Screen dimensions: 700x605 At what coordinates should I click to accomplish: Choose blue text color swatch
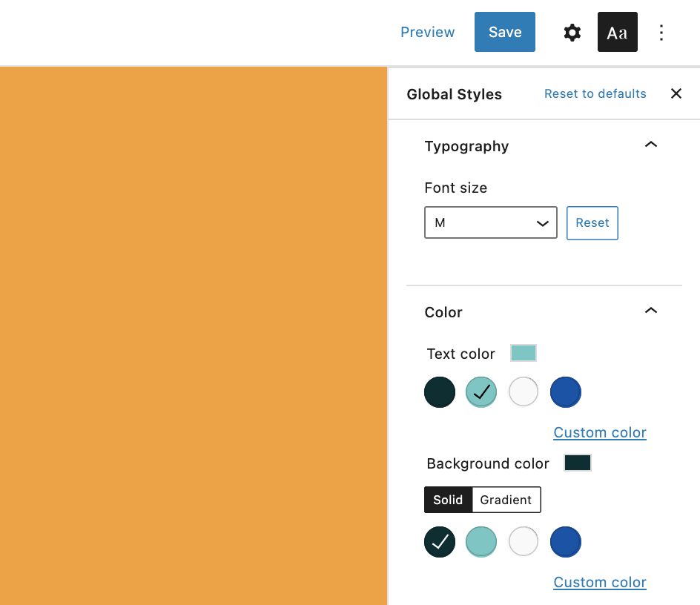coord(566,392)
